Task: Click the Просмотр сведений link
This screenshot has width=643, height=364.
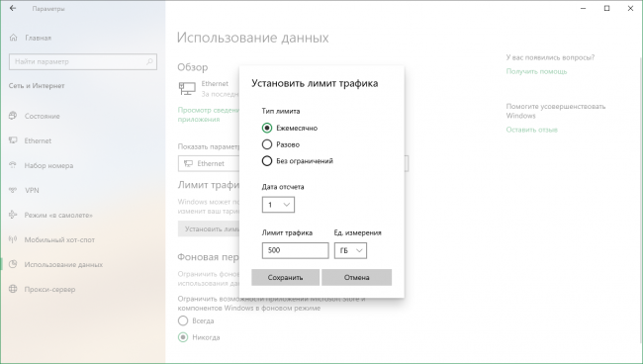Action: 209,115
